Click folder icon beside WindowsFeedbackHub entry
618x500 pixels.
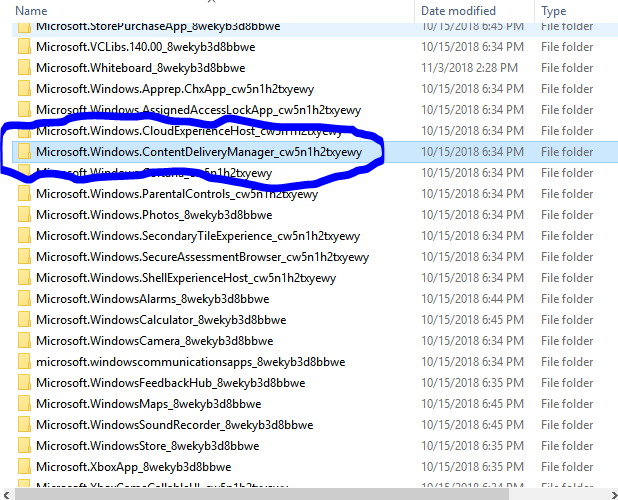(x=24, y=383)
